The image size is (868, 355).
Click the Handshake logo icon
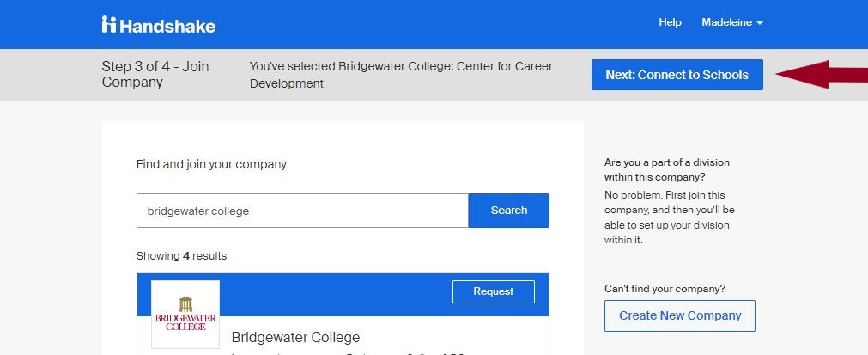click(108, 24)
